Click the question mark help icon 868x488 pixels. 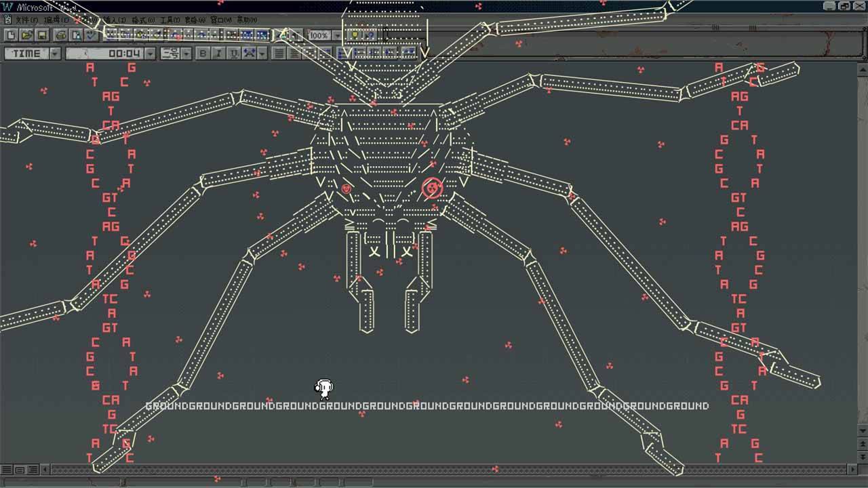(370, 35)
